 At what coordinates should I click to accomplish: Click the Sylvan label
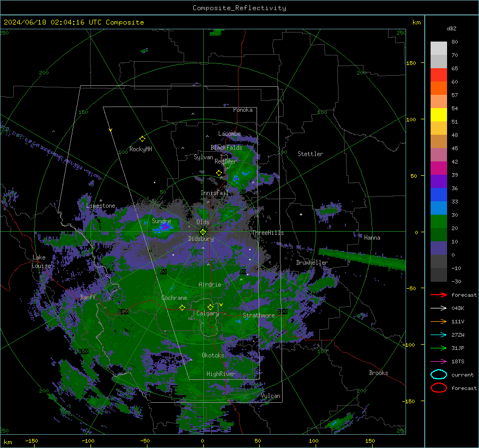[203, 157]
